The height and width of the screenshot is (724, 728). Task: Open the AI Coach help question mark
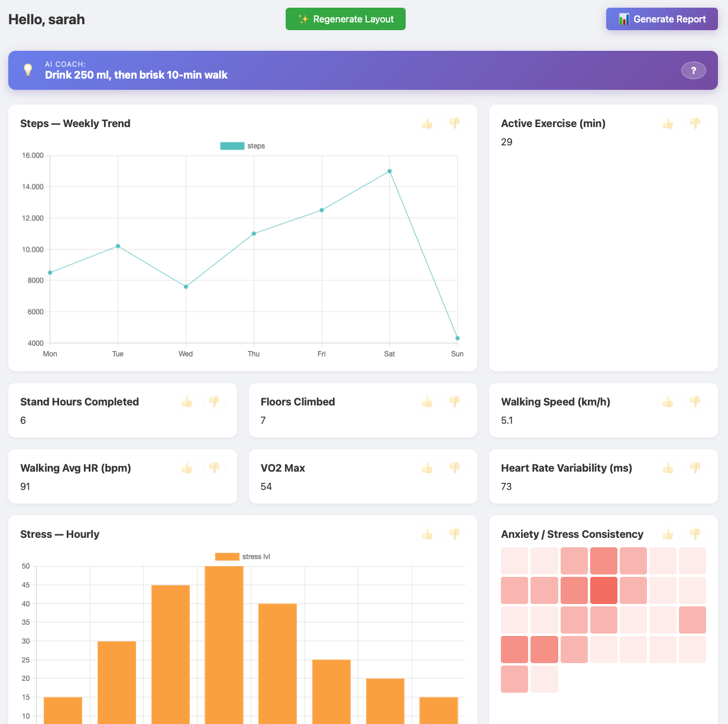click(x=694, y=70)
